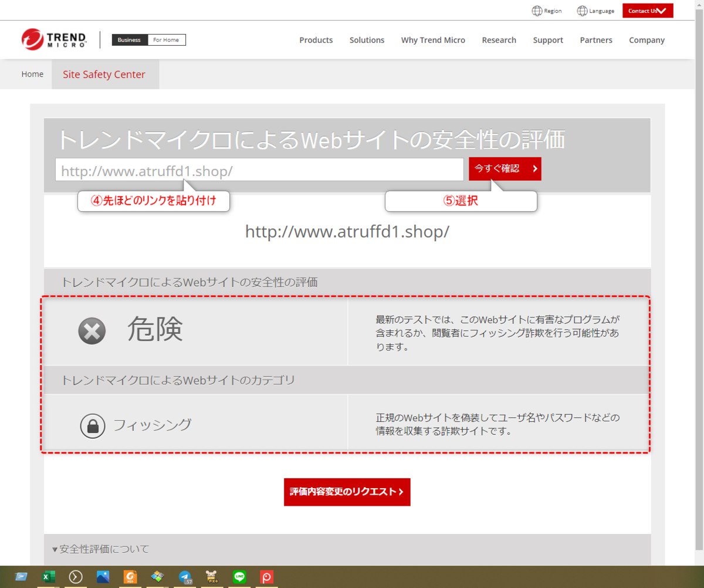Click the 危険 rating text
Viewport: 704px width, 588px height.
pos(155,330)
